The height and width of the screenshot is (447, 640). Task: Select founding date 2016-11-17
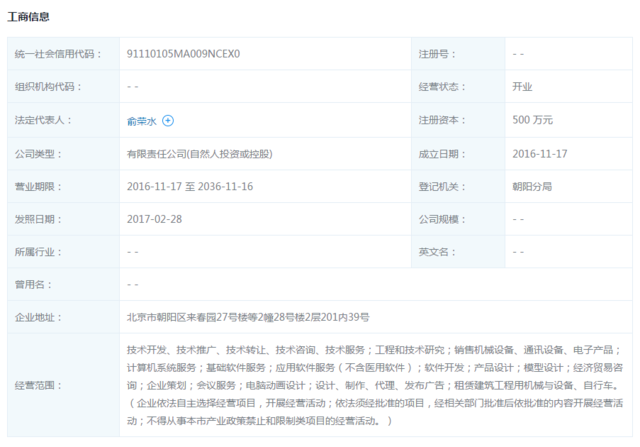click(x=540, y=154)
